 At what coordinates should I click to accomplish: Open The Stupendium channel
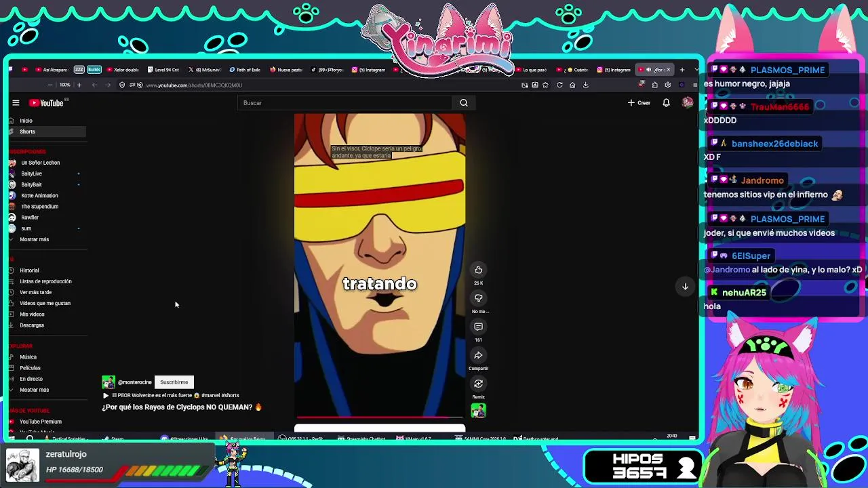[39, 206]
